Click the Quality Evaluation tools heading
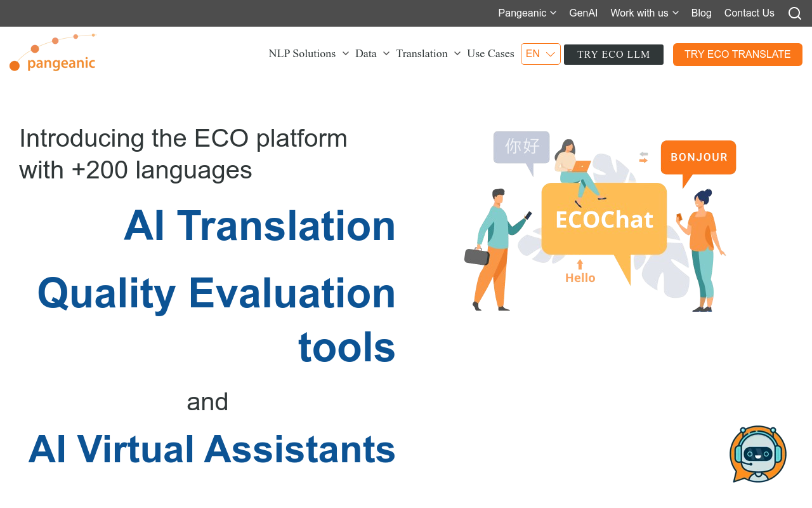This screenshot has width=812, height=508. pos(216,319)
